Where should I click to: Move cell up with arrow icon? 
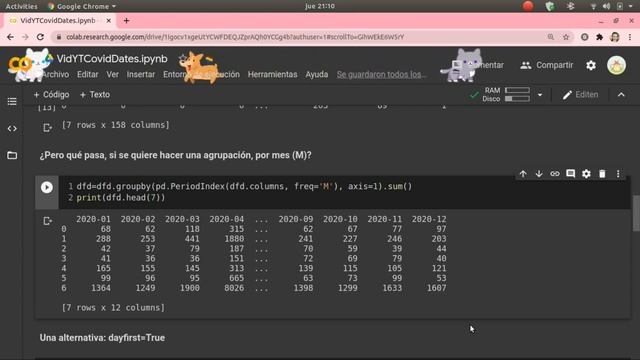(x=523, y=174)
